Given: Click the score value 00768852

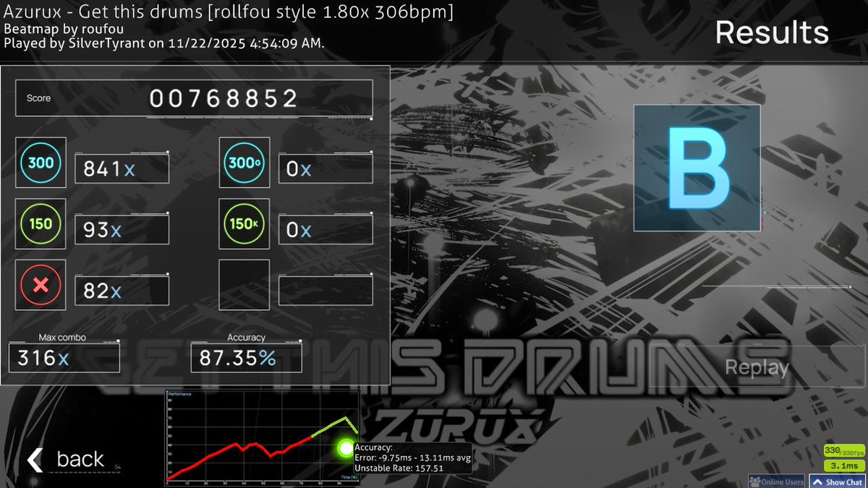Looking at the screenshot, I should click(224, 98).
